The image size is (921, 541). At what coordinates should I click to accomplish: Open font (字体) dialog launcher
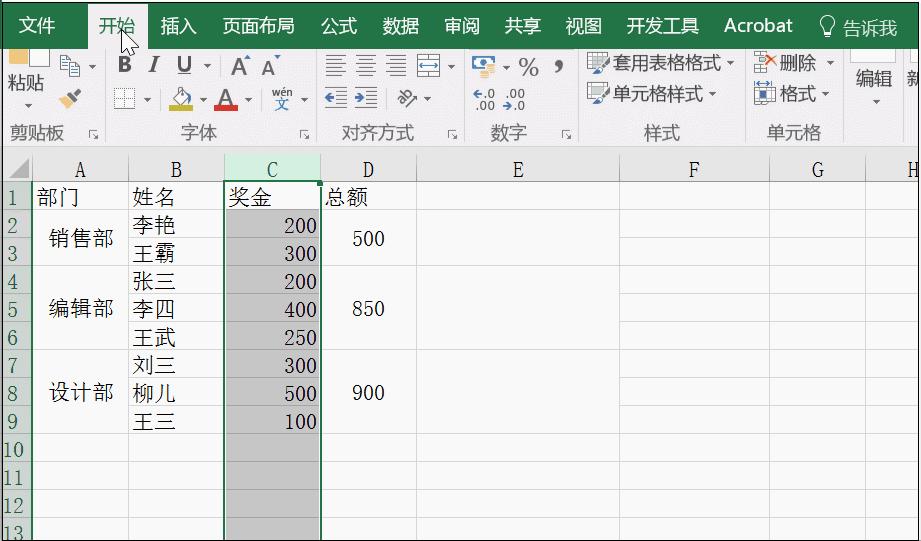coord(304,135)
